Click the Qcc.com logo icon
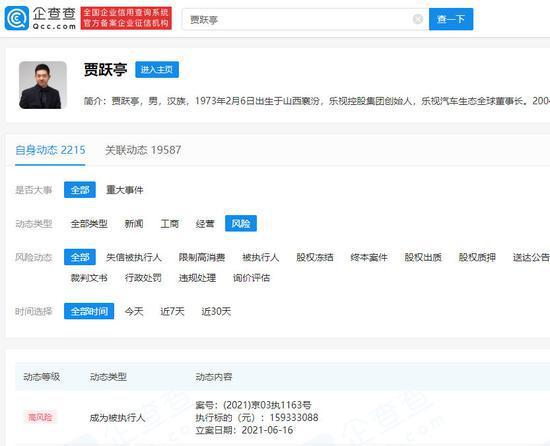Image resolution: width=550 pixels, height=446 pixels. (16, 18)
